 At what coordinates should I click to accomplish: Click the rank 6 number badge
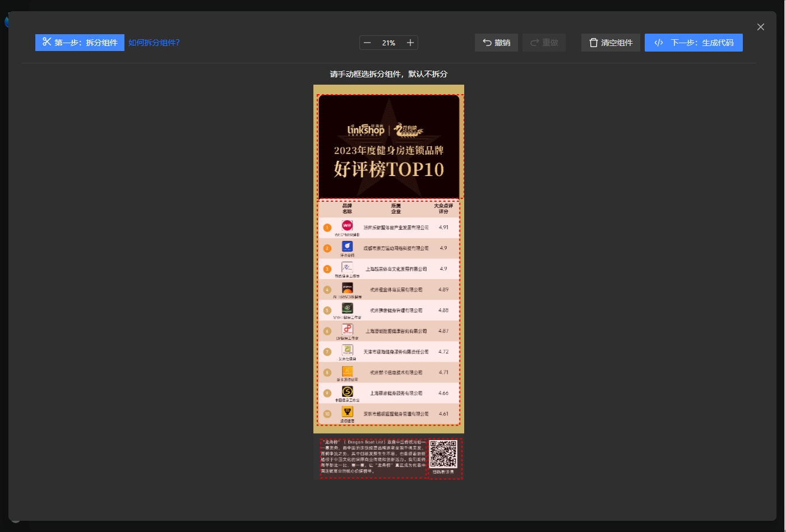tap(327, 331)
